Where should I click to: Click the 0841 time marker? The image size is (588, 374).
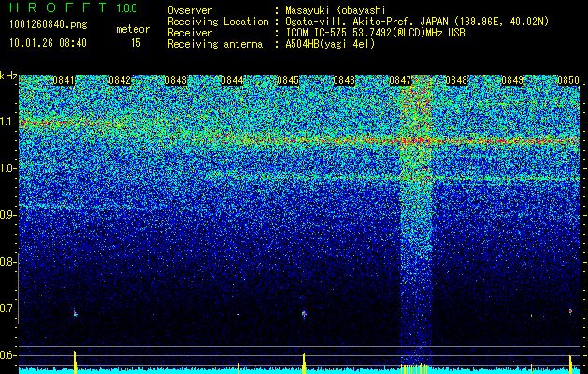pos(64,80)
